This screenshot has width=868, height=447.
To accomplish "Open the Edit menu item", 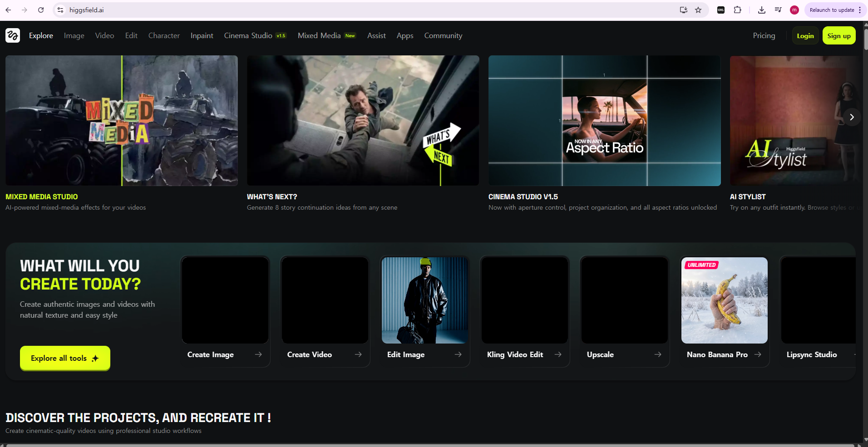I will click(x=131, y=35).
